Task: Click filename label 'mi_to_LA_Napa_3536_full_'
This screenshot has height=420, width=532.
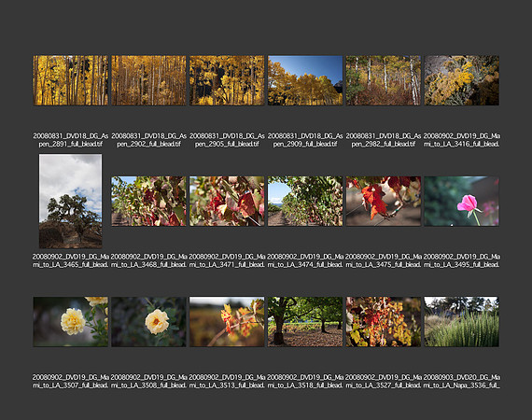Action: 462,385
